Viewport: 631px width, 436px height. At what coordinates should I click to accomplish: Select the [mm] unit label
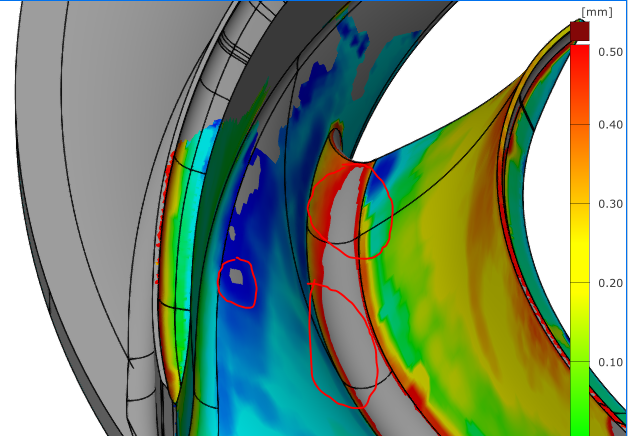597,12
